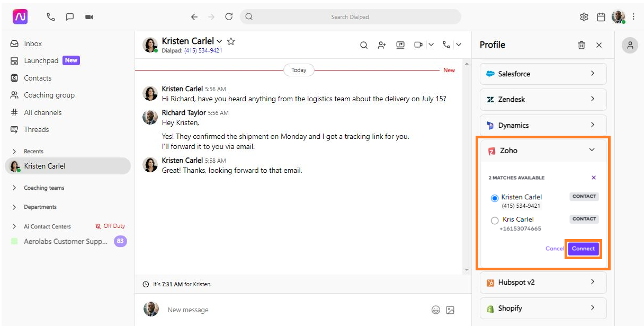Viewport: 644px width, 326px height.
Task: Click the person icon on right rail
Action: (630, 45)
